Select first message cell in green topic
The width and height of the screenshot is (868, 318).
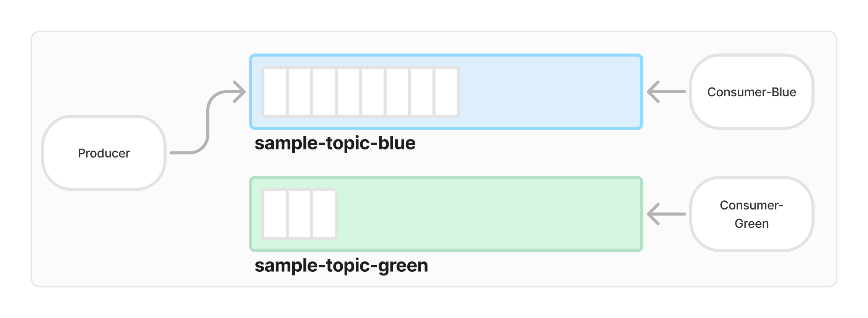[275, 214]
